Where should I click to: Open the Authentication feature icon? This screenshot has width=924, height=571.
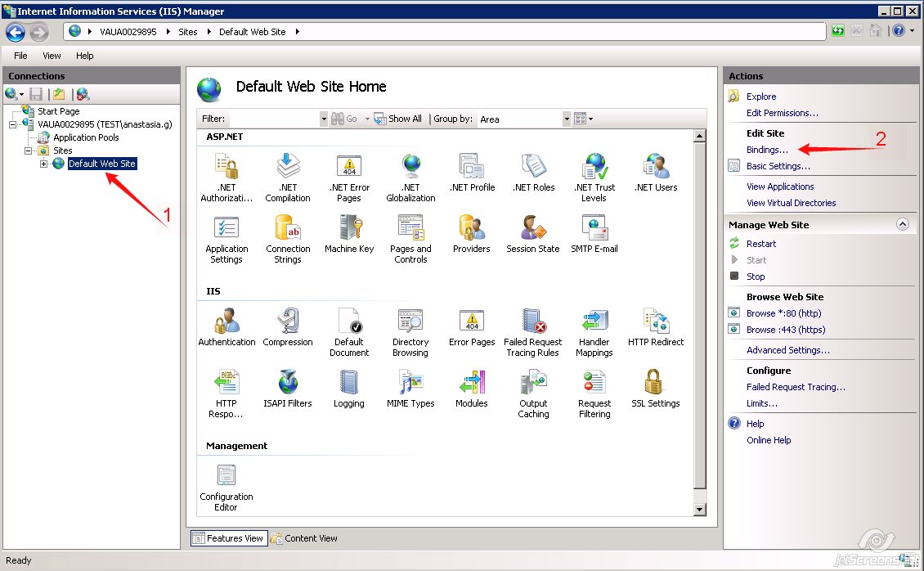[227, 321]
